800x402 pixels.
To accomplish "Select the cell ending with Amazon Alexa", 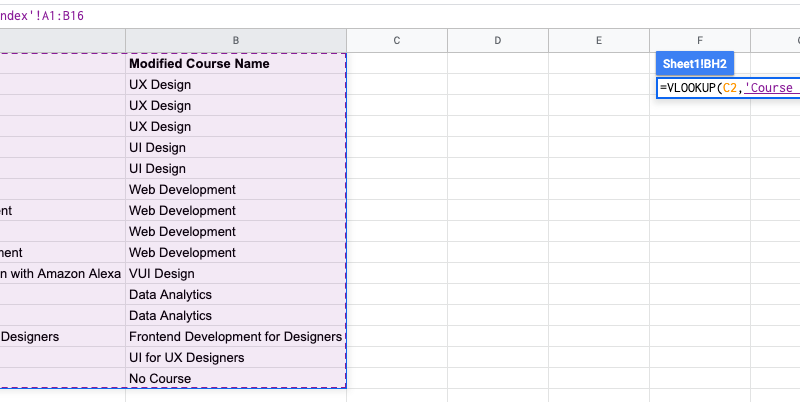I will point(62,274).
